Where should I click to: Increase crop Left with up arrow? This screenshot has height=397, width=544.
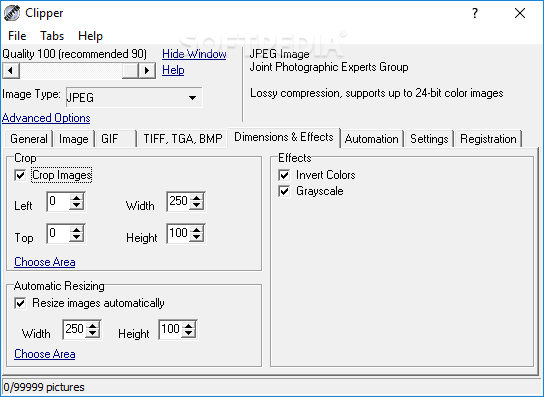[x=77, y=197]
